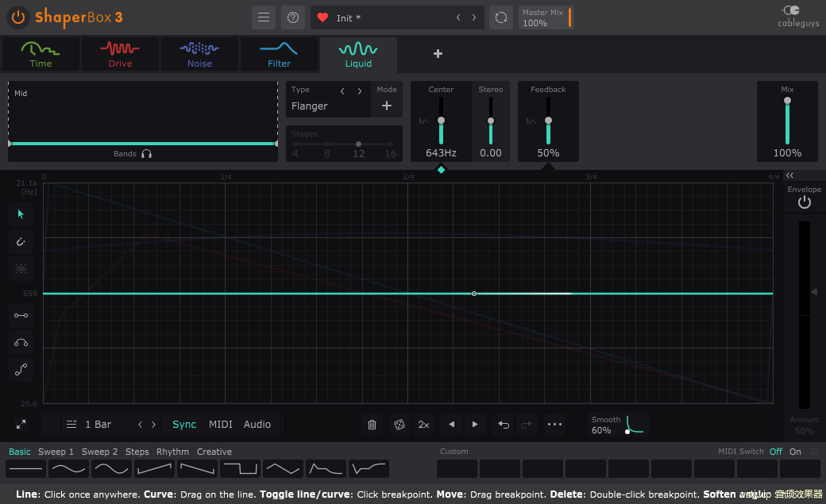
Task: Open the hamburger main menu
Action: [264, 17]
